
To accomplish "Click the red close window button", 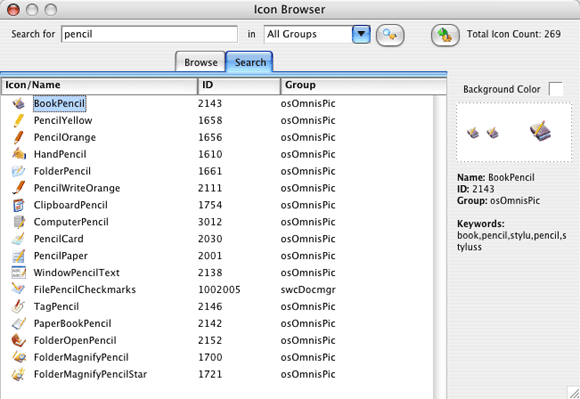I will click(x=13, y=10).
